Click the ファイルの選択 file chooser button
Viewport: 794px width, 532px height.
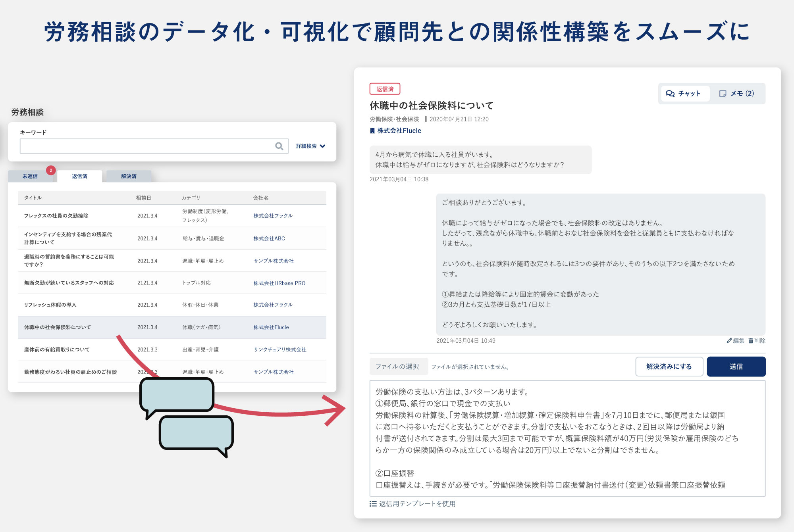(x=397, y=367)
